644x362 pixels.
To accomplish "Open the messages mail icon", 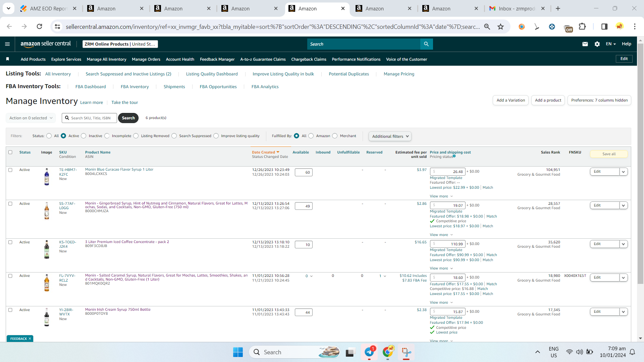I will [585, 44].
